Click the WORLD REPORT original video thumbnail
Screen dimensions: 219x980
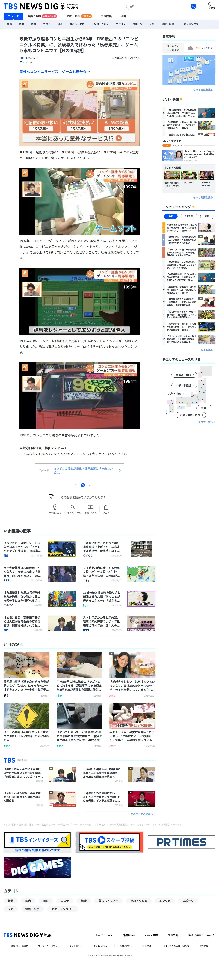coord(206,175)
